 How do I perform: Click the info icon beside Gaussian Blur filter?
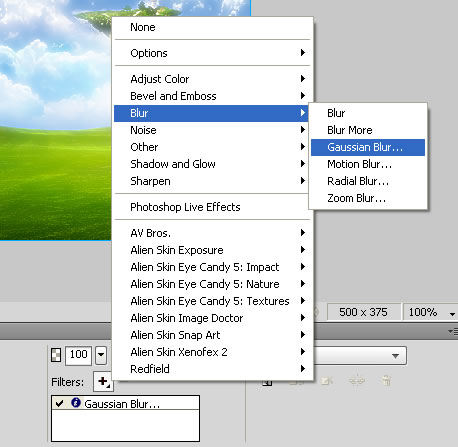[76, 403]
